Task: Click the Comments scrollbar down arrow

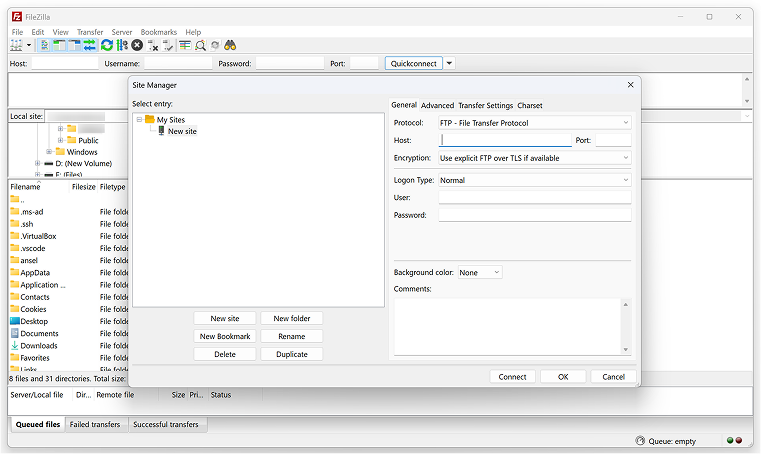Action: (x=626, y=350)
